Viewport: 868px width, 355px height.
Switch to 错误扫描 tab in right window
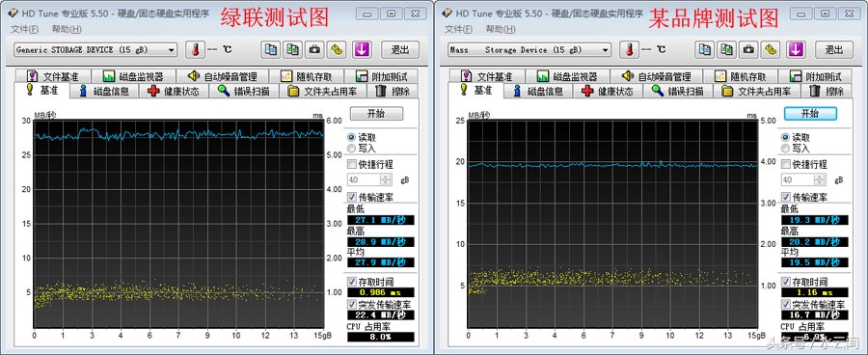pos(678,92)
